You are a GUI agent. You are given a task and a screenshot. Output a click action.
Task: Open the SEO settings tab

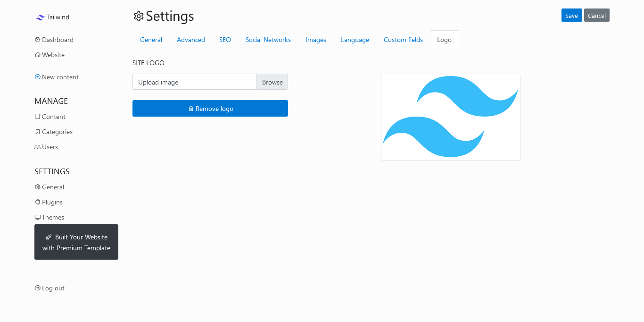[225, 40]
